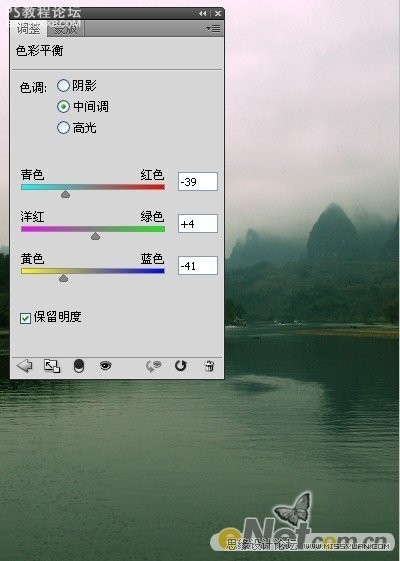Click the clip to layer icon
Screen dimensions: 400x561
(x=79, y=366)
